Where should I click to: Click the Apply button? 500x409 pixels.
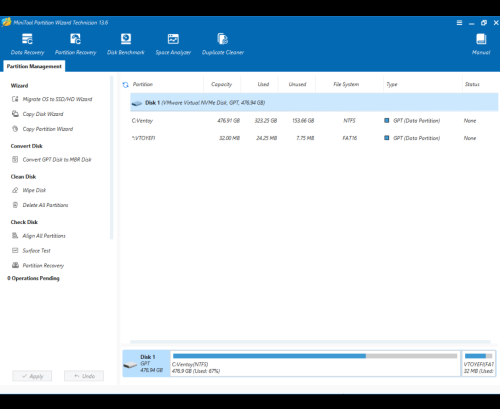pyautogui.click(x=32, y=376)
